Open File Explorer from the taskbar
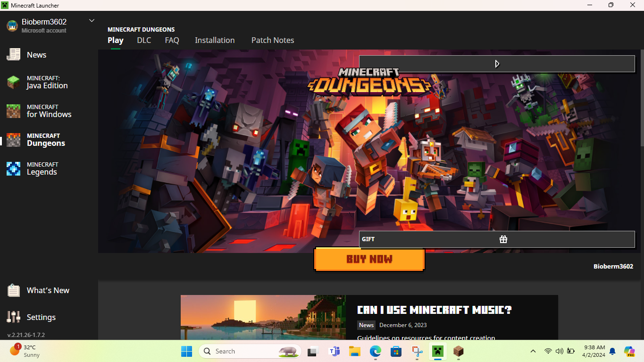This screenshot has width=644, height=362. [355, 351]
